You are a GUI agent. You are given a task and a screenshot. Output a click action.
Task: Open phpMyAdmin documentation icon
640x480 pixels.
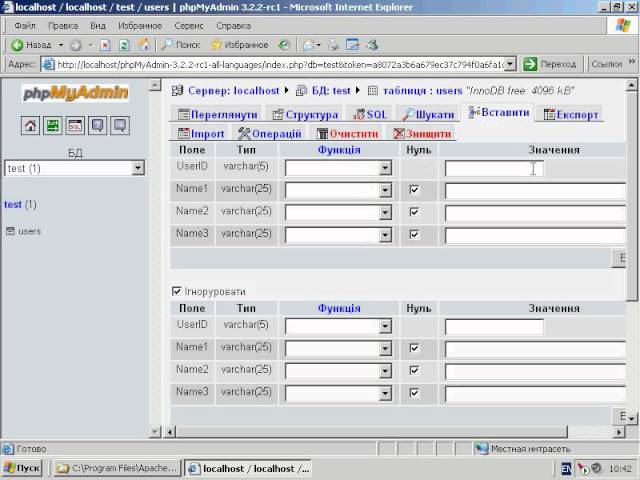[x=98, y=126]
